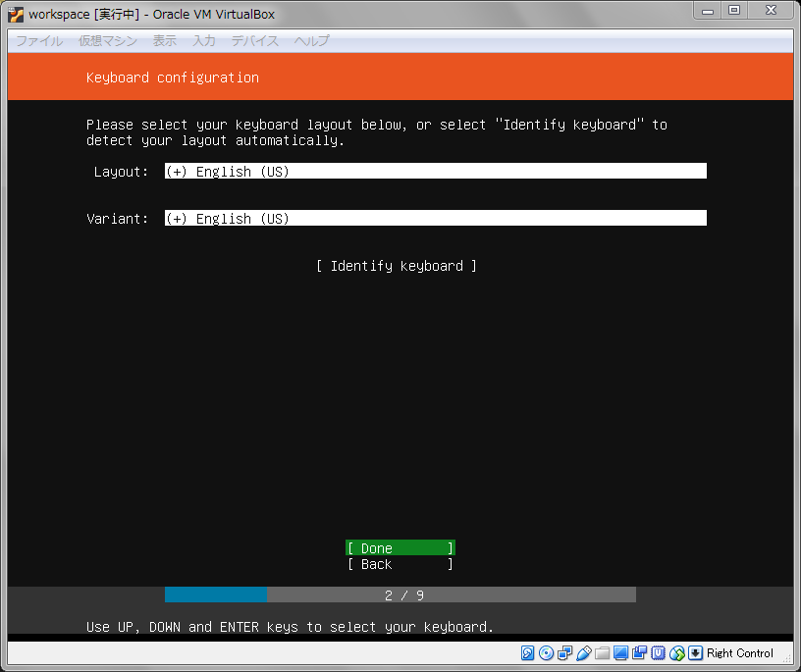Open the 入力 menu
Viewport: 801px width, 672px height.
[x=204, y=41]
